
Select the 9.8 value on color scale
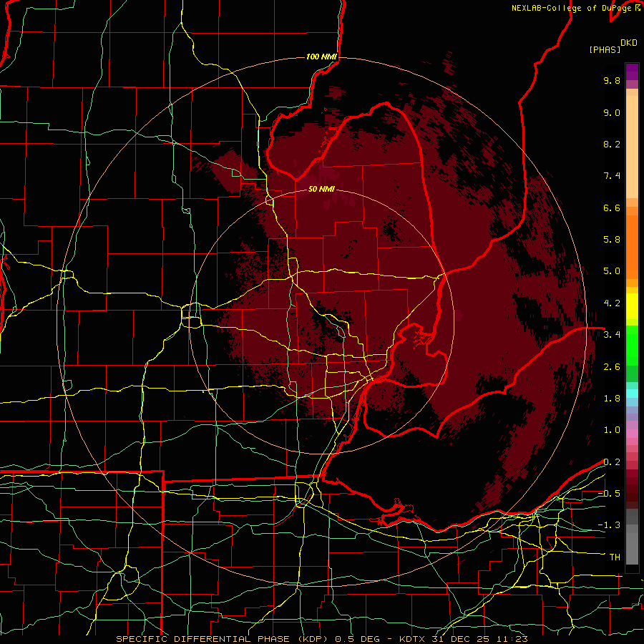point(612,80)
